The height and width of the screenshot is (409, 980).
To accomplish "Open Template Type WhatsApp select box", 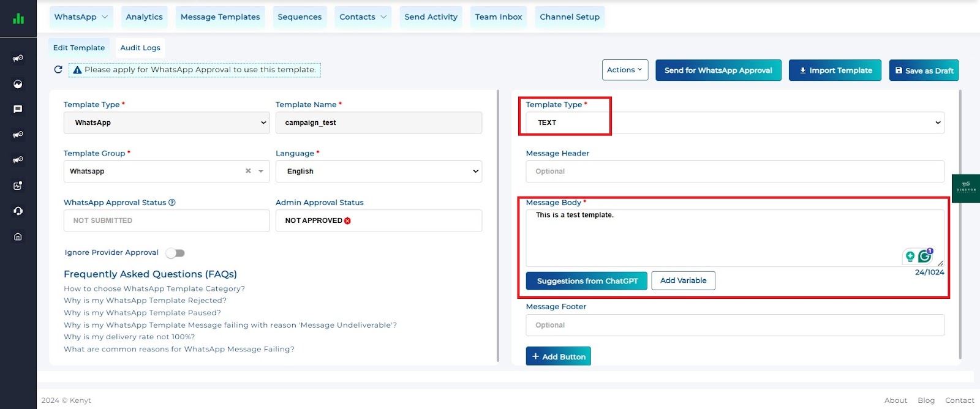I will (x=167, y=122).
